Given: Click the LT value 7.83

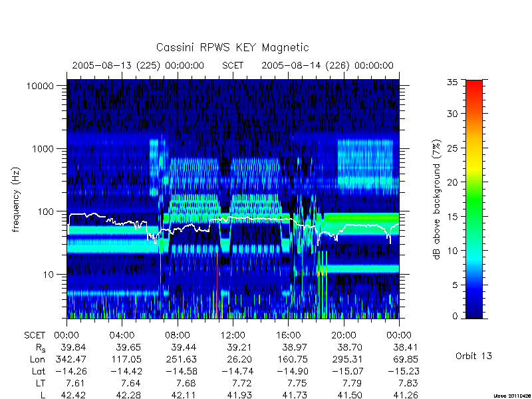Looking at the screenshot, I should point(408,383).
